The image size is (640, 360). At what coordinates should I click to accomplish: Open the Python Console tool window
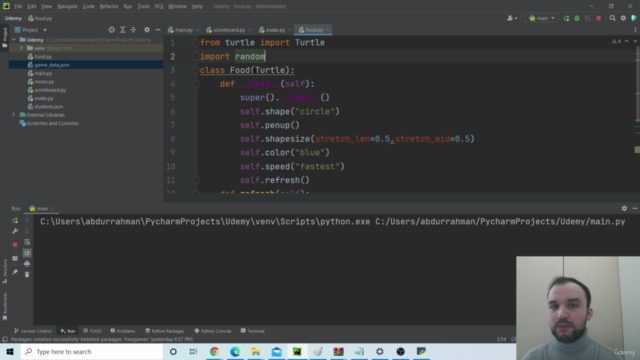pos(213,331)
